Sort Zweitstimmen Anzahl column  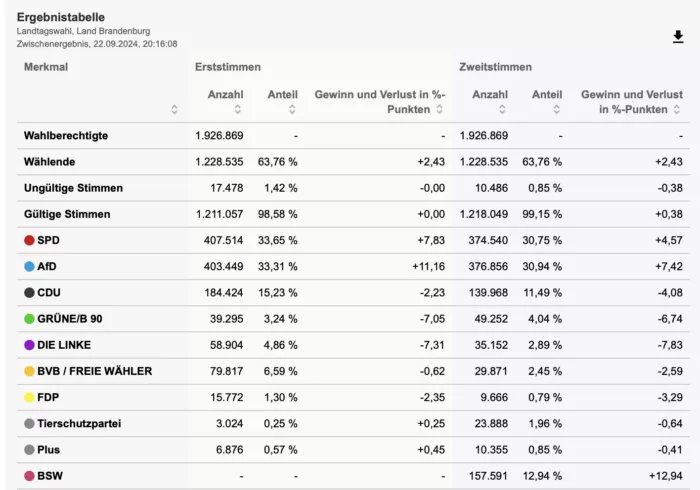tap(502, 109)
